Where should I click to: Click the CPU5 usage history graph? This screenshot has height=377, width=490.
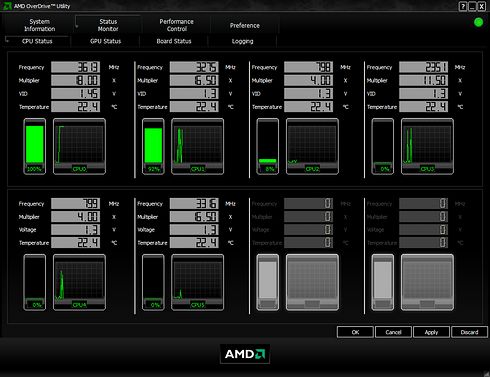point(197,282)
